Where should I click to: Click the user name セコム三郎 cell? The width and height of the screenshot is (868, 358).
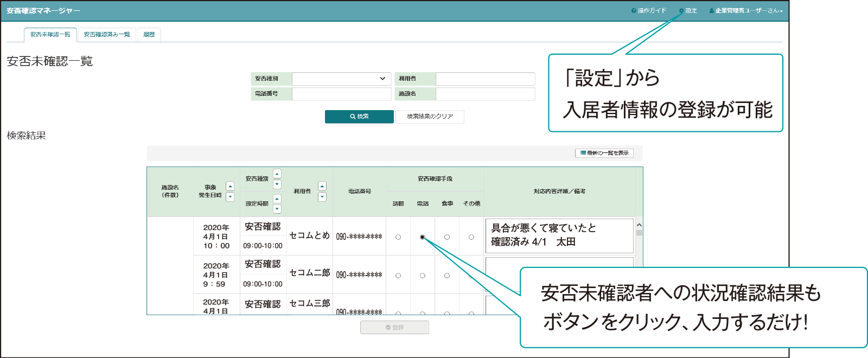310,303
